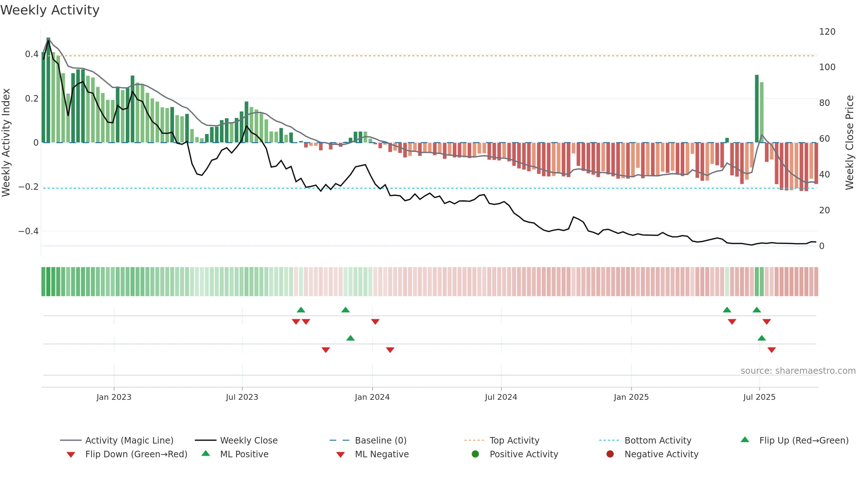Click the '60' right axis tick label
Viewport: 868px width, 488px height.
pos(825,139)
